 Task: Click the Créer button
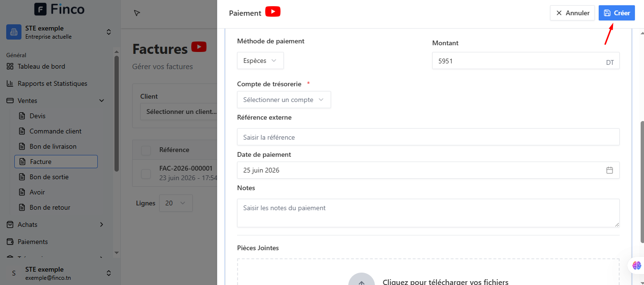[617, 13]
